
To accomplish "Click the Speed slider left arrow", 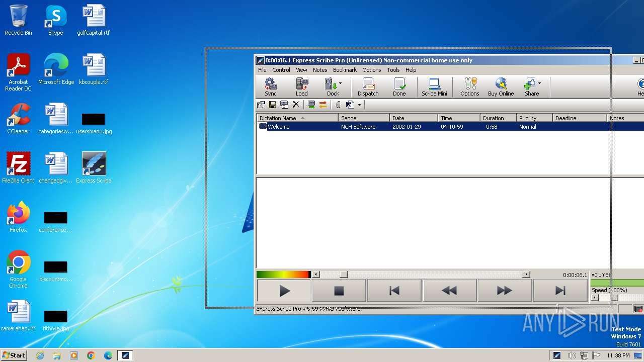I will (x=595, y=298).
